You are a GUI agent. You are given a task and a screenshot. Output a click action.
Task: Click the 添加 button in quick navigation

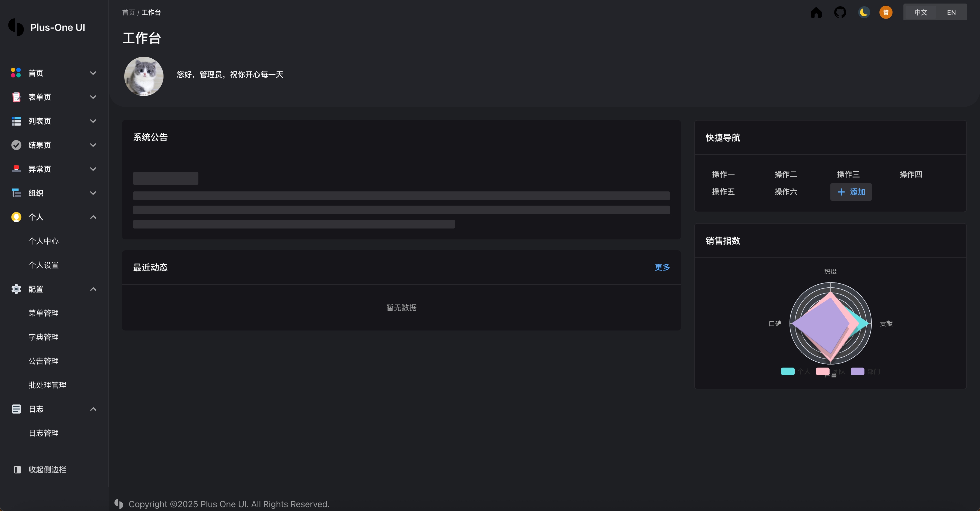[851, 192]
